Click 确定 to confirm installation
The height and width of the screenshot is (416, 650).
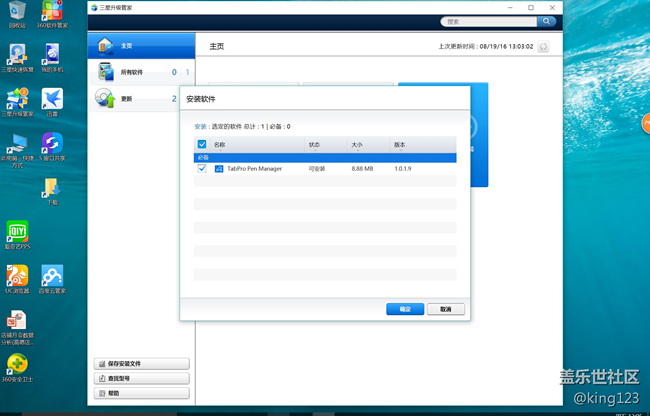coord(405,309)
